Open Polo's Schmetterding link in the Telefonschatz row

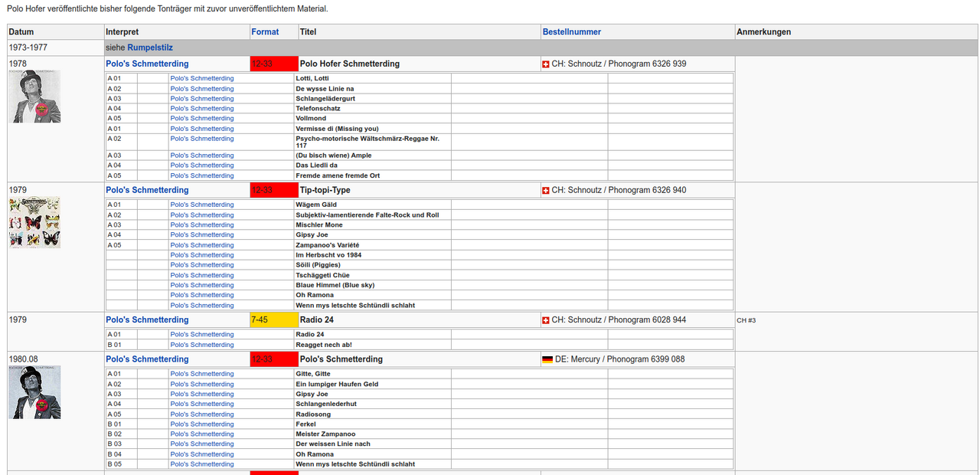202,109
